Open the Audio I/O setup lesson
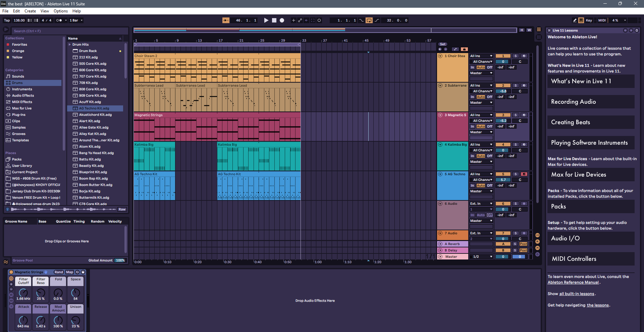This screenshot has height=332, width=644. 591,238
